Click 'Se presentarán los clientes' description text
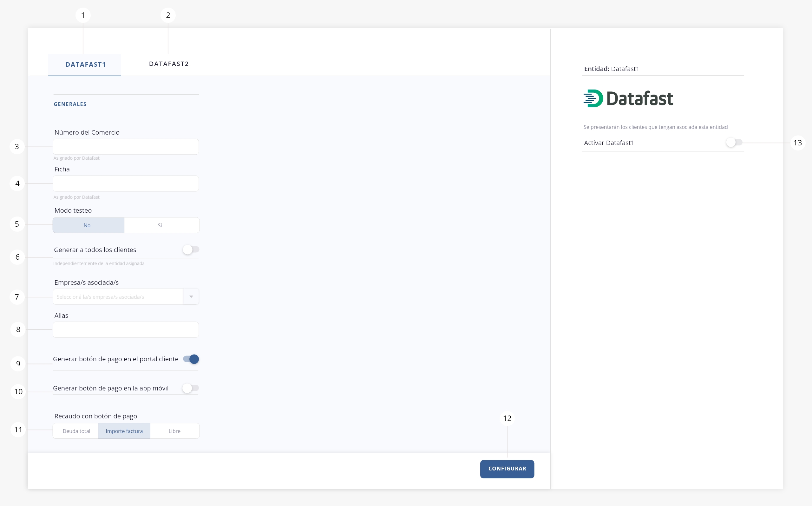Screen dimensions: 812x506 point(656,127)
